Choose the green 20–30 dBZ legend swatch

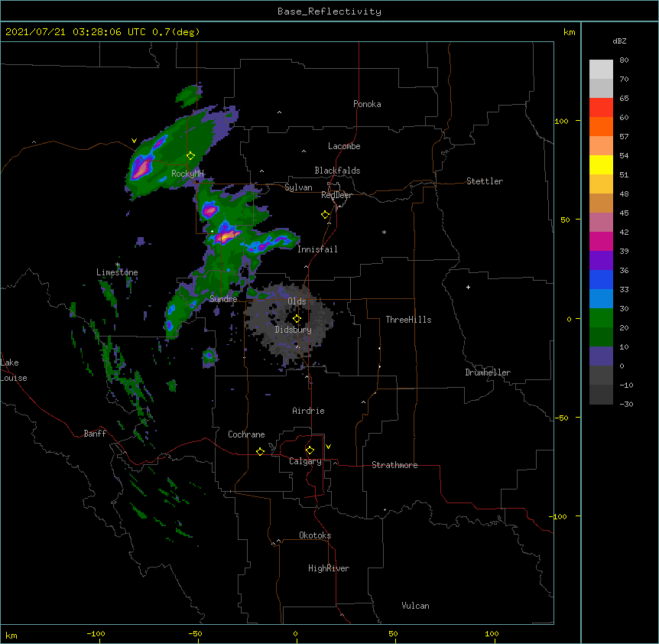pos(601,318)
